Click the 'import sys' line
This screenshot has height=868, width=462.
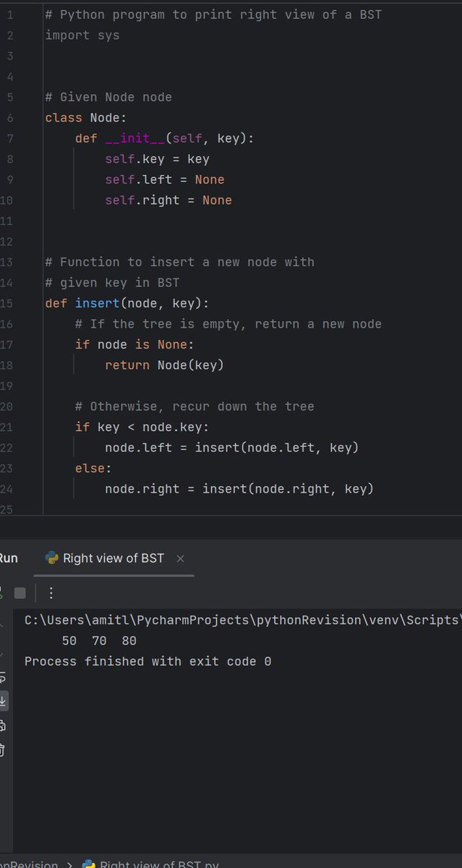(x=82, y=35)
